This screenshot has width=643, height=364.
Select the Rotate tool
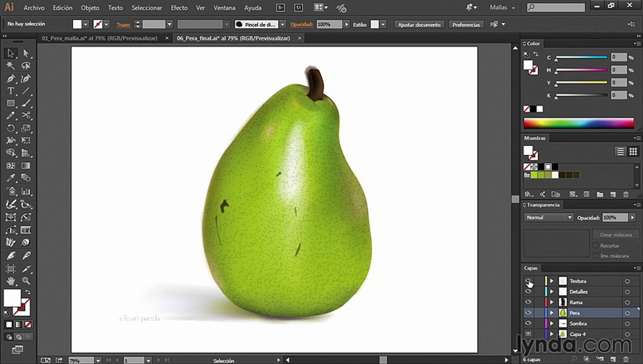click(11, 128)
